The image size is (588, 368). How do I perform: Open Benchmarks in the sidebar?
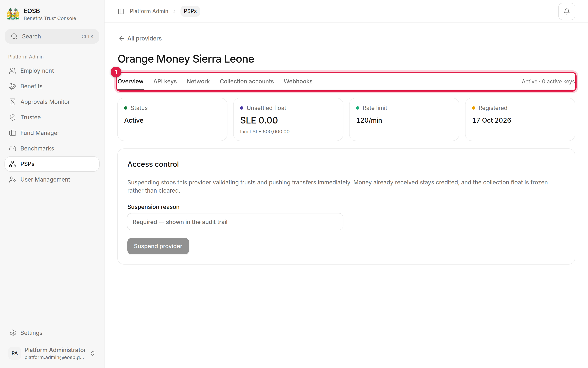pyautogui.click(x=52, y=148)
